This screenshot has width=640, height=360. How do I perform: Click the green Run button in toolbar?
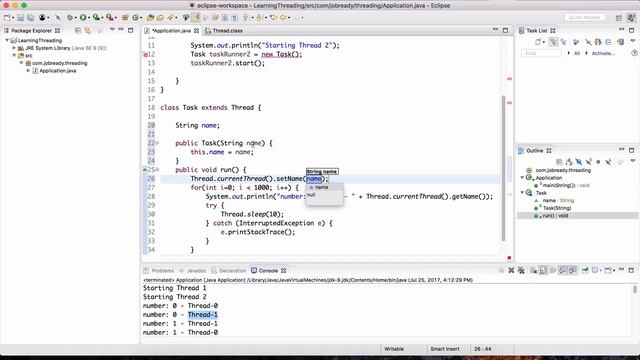click(83, 18)
